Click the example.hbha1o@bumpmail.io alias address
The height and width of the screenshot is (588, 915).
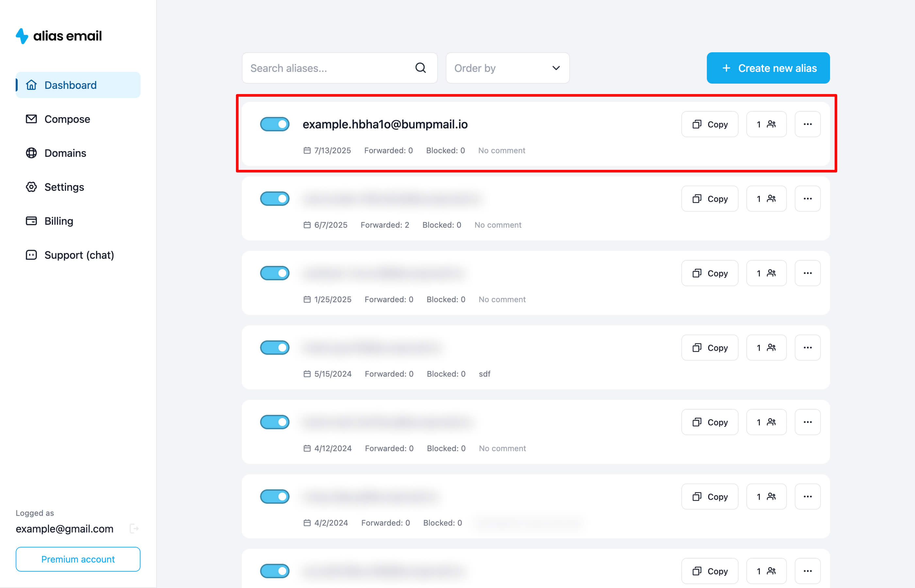(x=385, y=124)
